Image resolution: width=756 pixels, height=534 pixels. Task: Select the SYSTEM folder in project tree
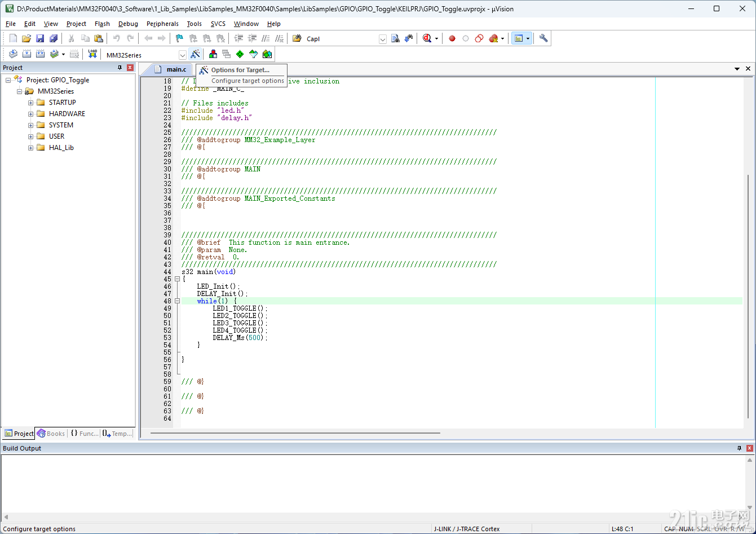61,125
